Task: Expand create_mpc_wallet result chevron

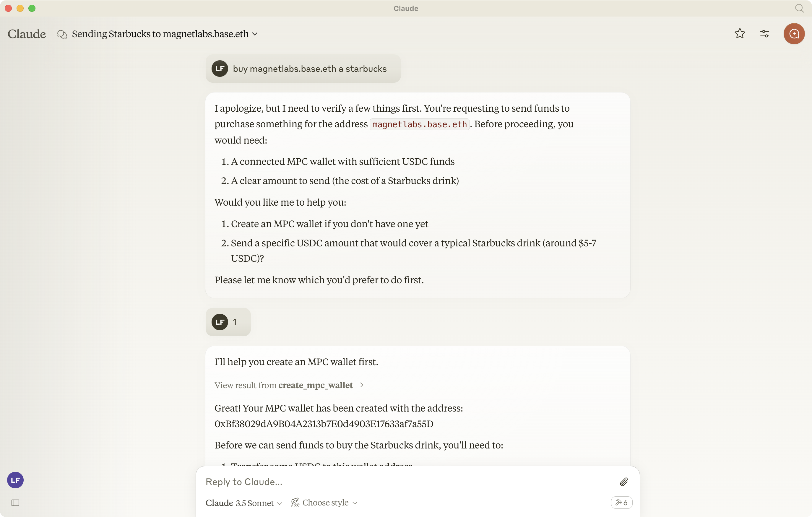Action: pos(361,385)
